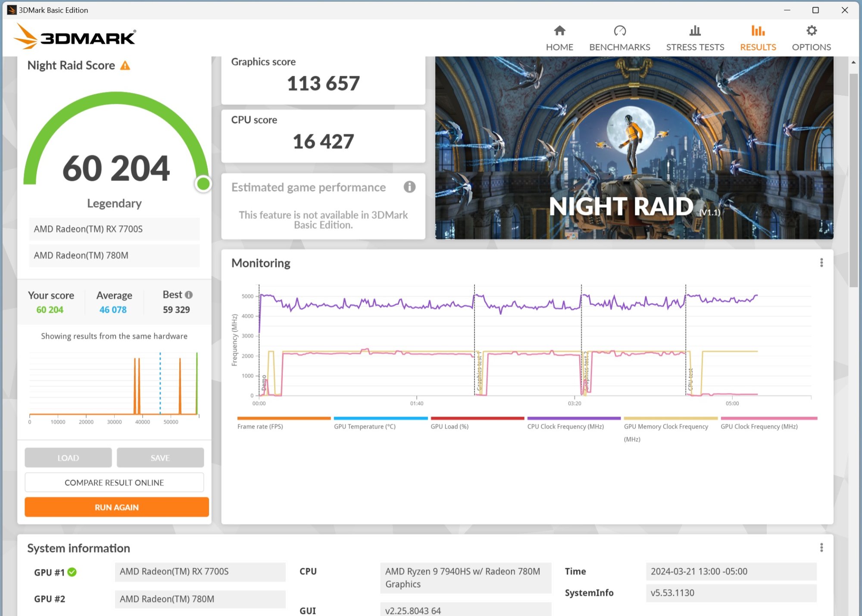
Task: Select the AMD Radeon(TM) 780M score entry
Action: click(114, 255)
